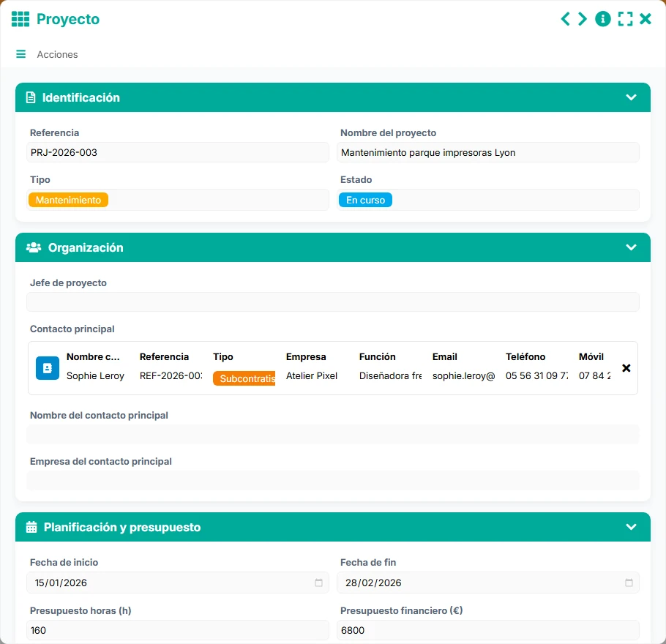Edit the Fecha de fin date field
Screen dimensions: 666x644
[488, 583]
